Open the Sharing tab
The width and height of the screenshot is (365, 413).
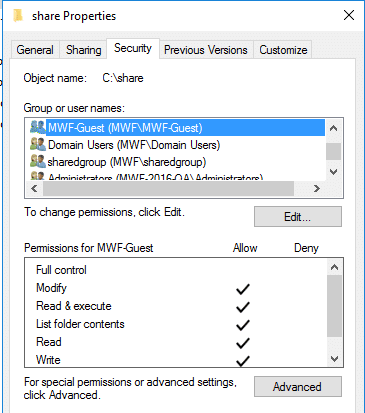pyautogui.click(x=83, y=50)
